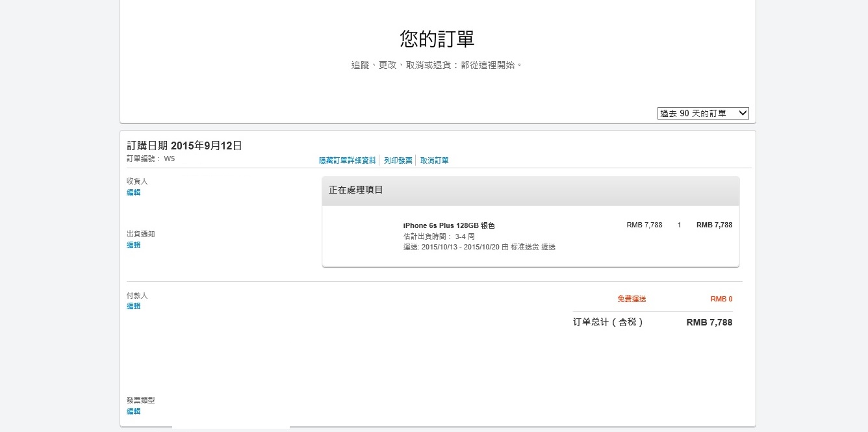Click the 订单总计（含税）label
Screen dimensions: 868x432
point(609,322)
